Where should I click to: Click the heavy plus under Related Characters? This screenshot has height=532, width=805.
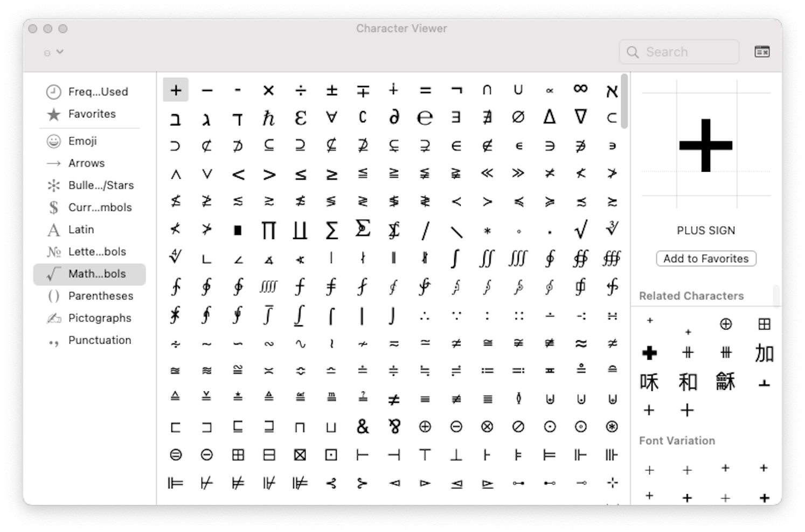649,353
